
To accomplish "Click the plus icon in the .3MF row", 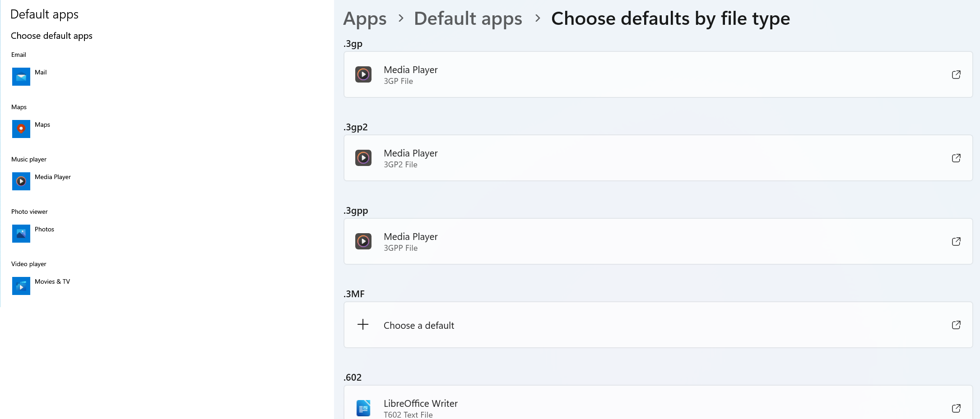I will point(363,325).
